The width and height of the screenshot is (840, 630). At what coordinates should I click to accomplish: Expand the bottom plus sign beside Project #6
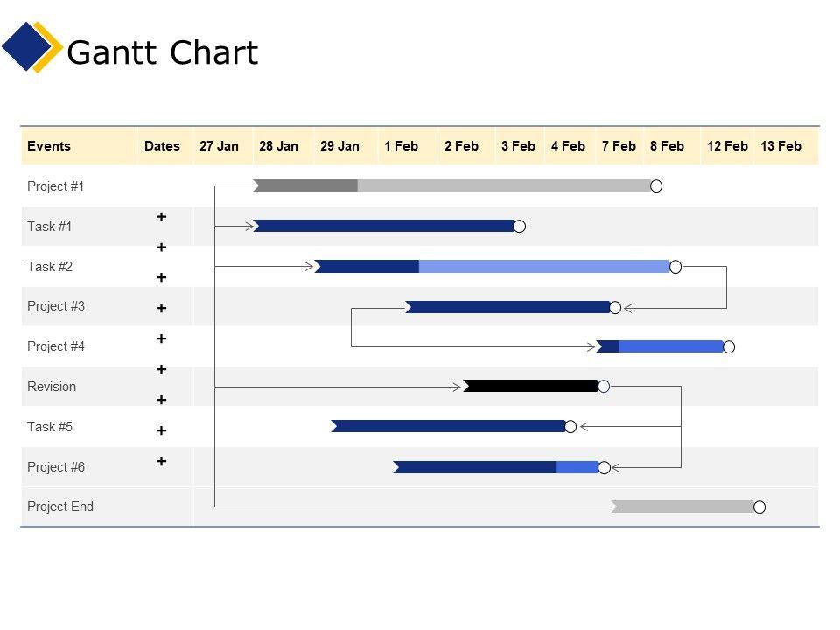pyautogui.click(x=162, y=461)
